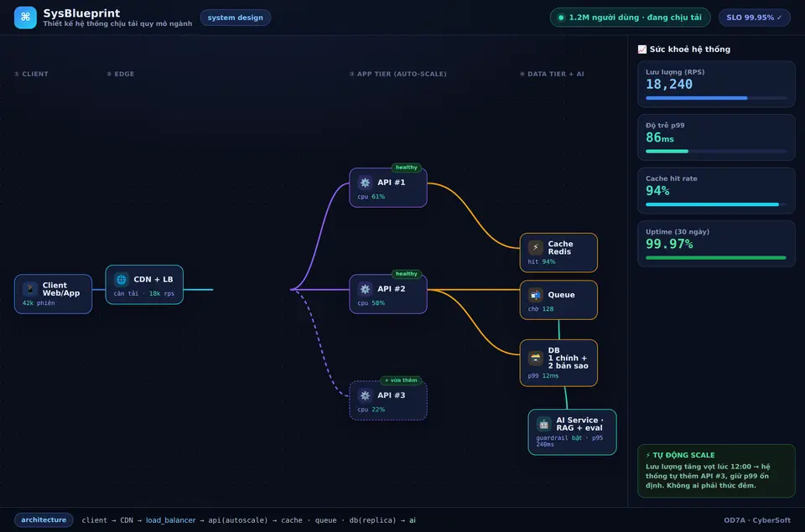This screenshot has height=532, width=805.
Task: Click the Độ trễ p99 progress bar
Action: pos(715,152)
